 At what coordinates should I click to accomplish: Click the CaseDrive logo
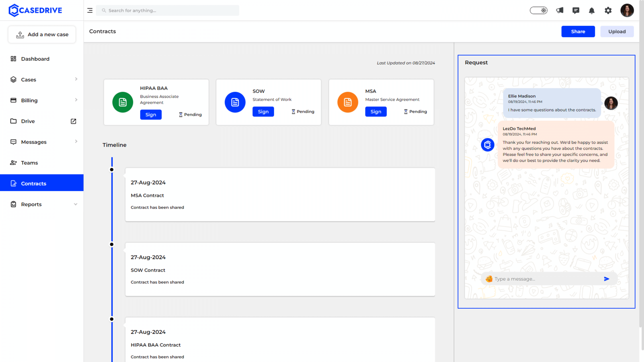35,10
